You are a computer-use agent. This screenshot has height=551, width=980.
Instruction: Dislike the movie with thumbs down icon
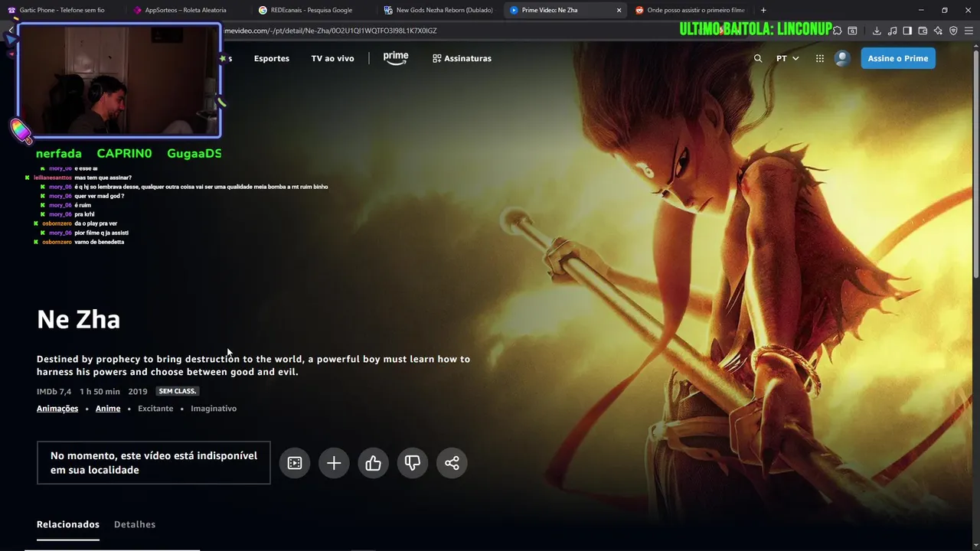pos(413,463)
